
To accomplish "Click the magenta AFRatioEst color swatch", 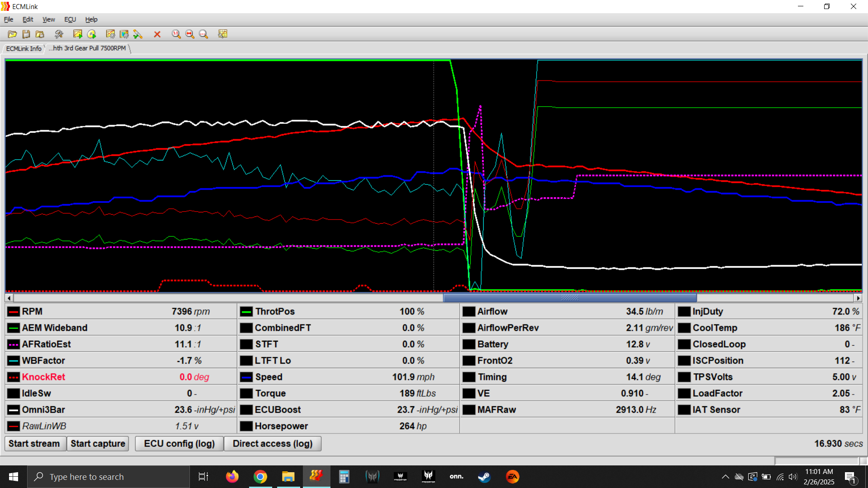I will [x=14, y=344].
